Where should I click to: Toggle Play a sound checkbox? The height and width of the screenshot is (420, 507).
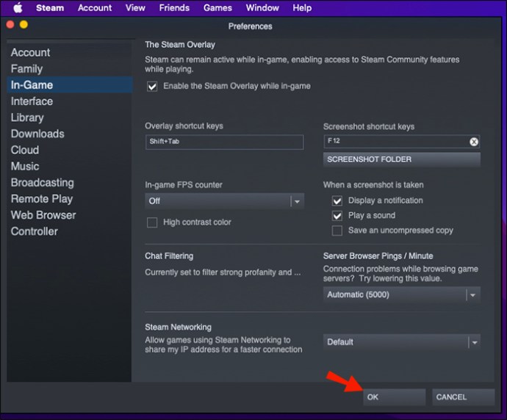point(337,215)
